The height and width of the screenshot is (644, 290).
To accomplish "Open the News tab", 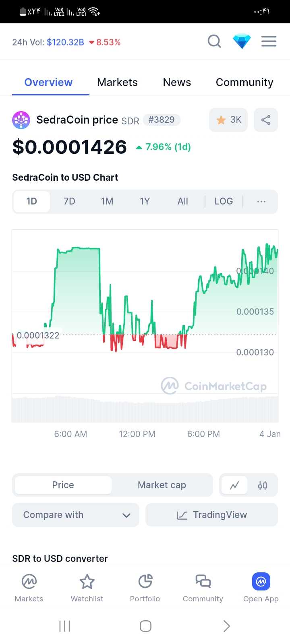I will [x=177, y=83].
